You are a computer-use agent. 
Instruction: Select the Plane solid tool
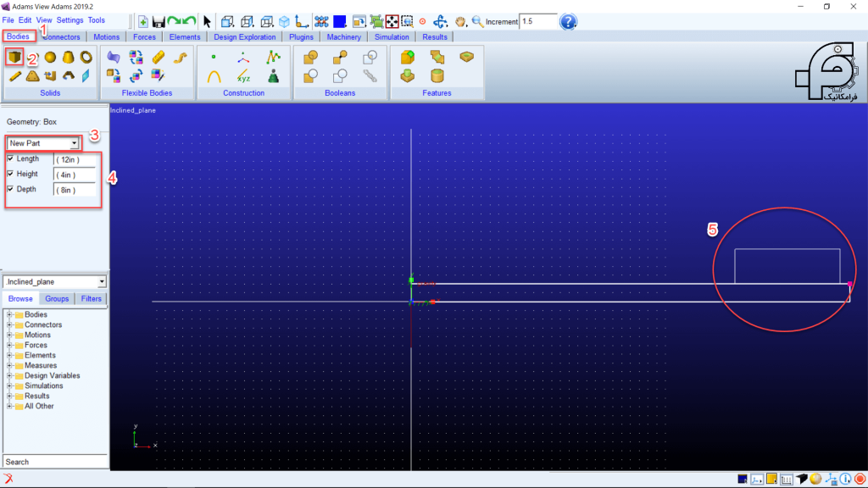86,75
